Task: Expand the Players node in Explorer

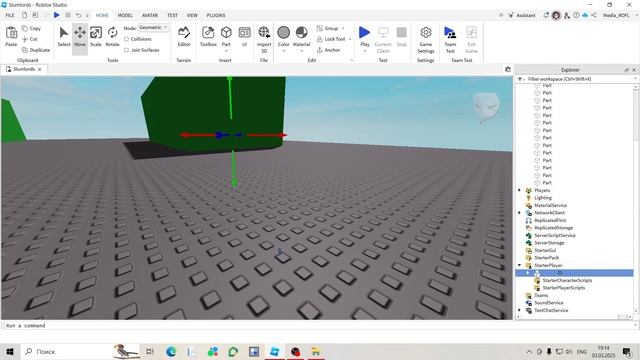Action: click(x=520, y=190)
